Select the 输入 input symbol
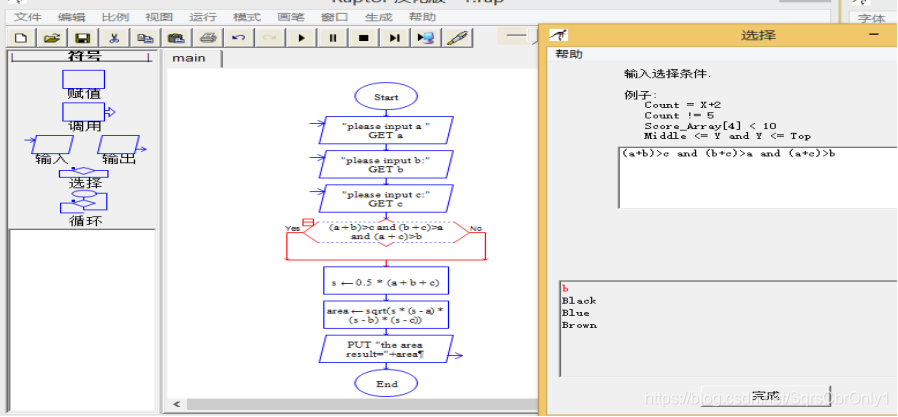The image size is (898, 417). pyautogui.click(x=51, y=150)
